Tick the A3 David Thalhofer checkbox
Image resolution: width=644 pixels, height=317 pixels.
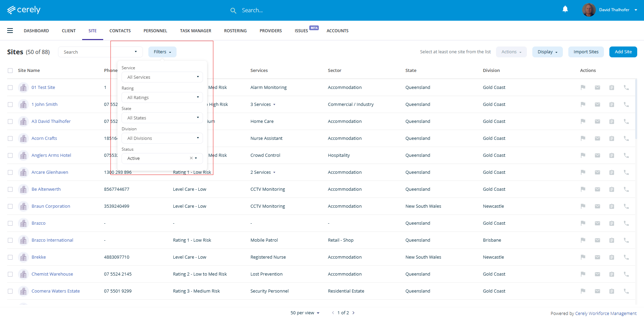(x=10, y=122)
